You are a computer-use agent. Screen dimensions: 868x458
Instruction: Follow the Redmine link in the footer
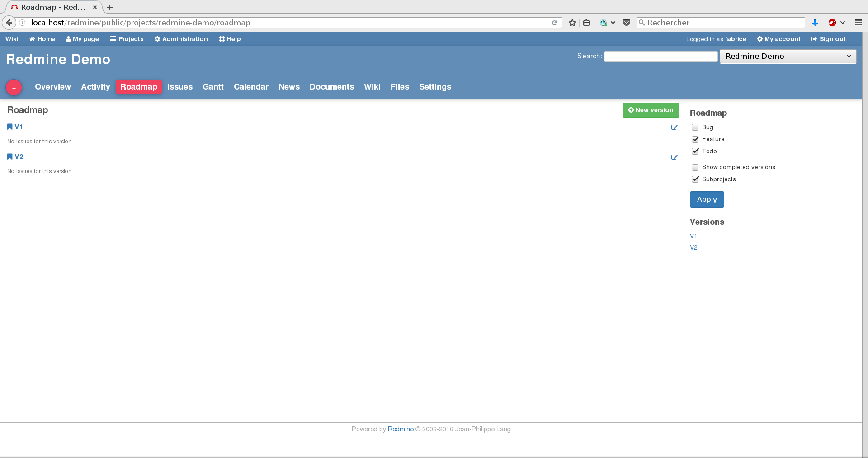(401, 429)
